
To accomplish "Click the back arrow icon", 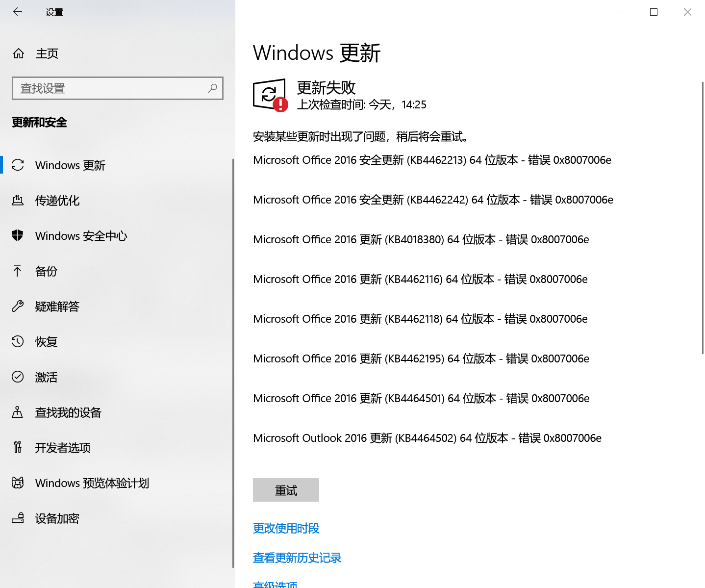I will [x=18, y=12].
